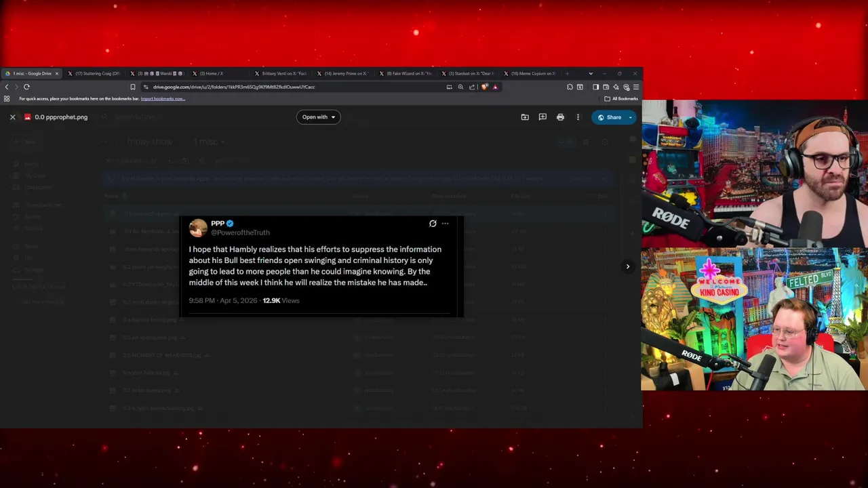Click the blue Share button
Screen dimensions: 868x488
point(609,117)
